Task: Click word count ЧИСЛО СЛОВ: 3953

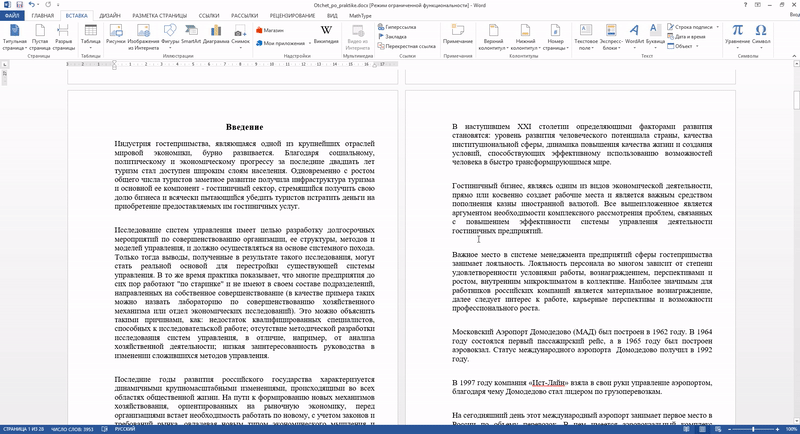Action: [x=72, y=429]
